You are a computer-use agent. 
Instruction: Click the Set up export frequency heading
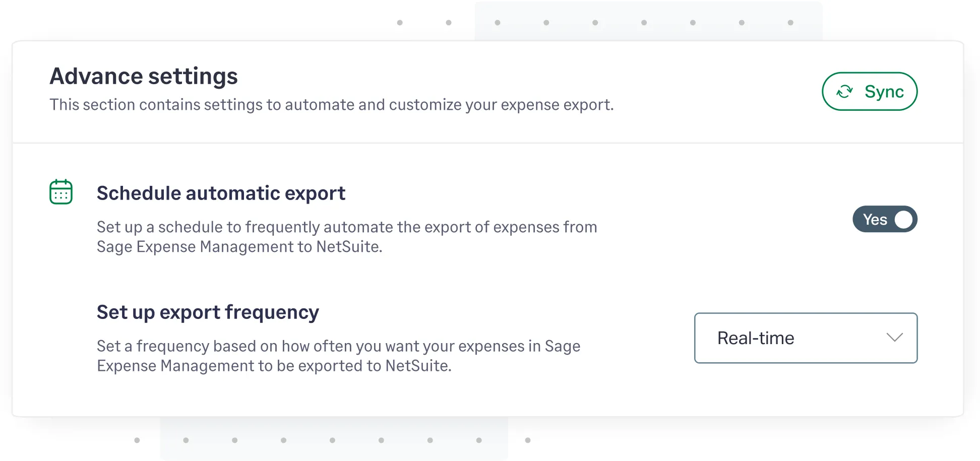pos(207,312)
